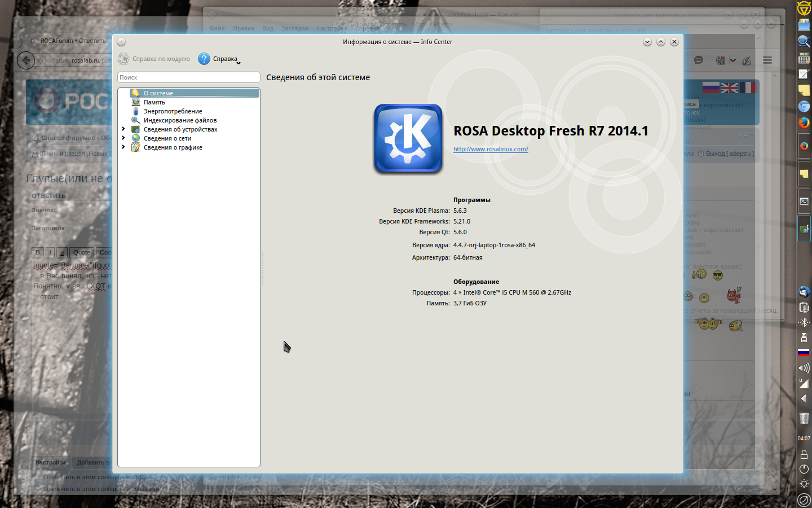Open the clipboard tray icon
The height and width of the screenshot is (508, 812).
(804, 307)
